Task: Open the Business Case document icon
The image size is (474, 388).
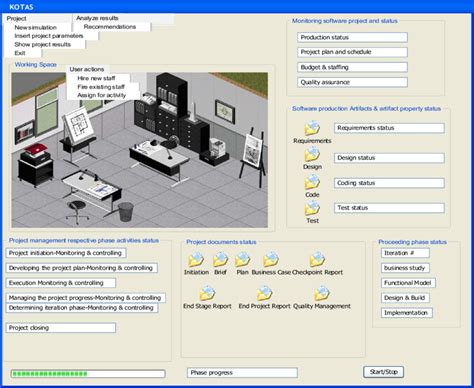Action: [x=271, y=260]
